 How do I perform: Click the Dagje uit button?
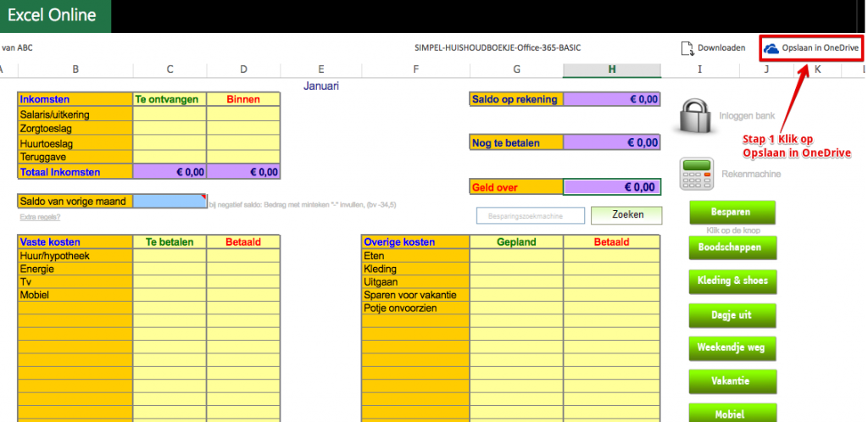pyautogui.click(x=732, y=315)
